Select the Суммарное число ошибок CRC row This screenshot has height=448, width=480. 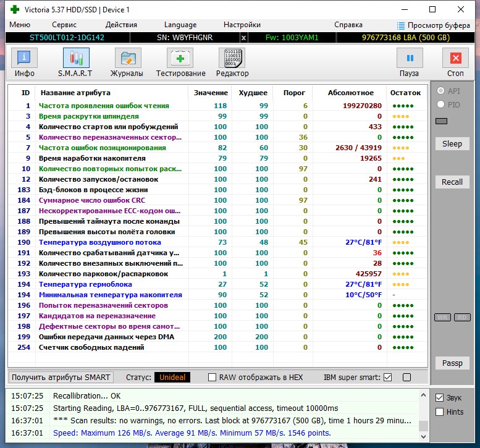[217, 200]
